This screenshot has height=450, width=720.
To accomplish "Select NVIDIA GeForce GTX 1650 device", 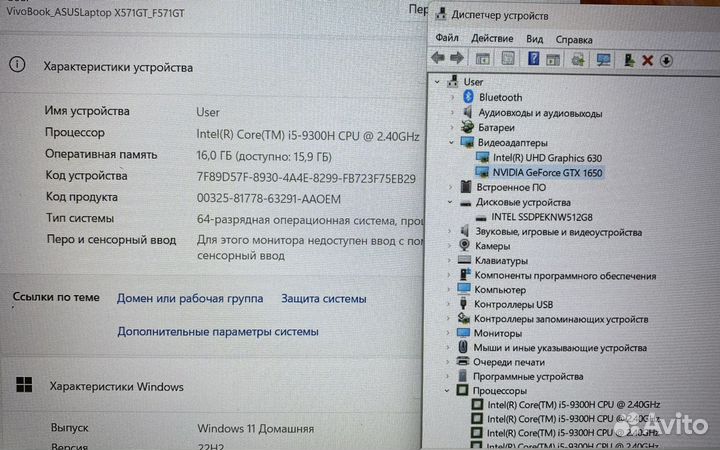I will click(x=547, y=172).
